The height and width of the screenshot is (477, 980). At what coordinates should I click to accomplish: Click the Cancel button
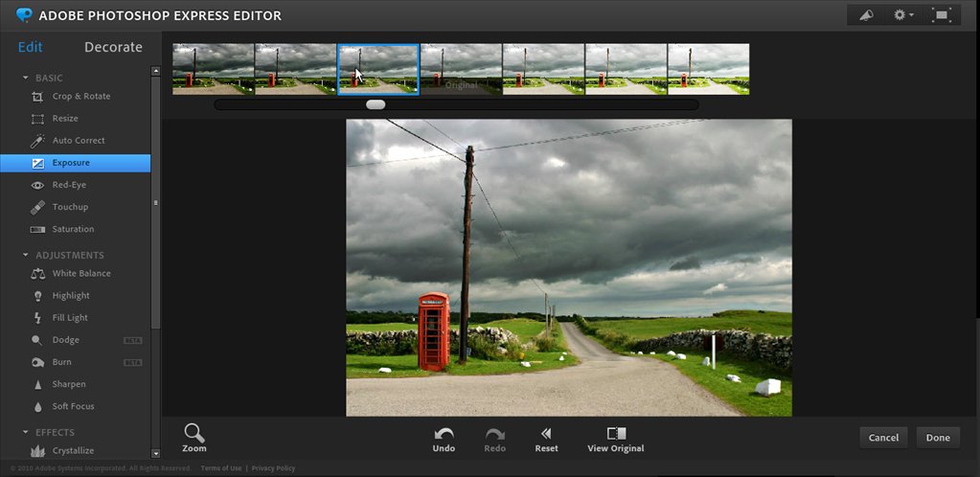click(x=883, y=438)
